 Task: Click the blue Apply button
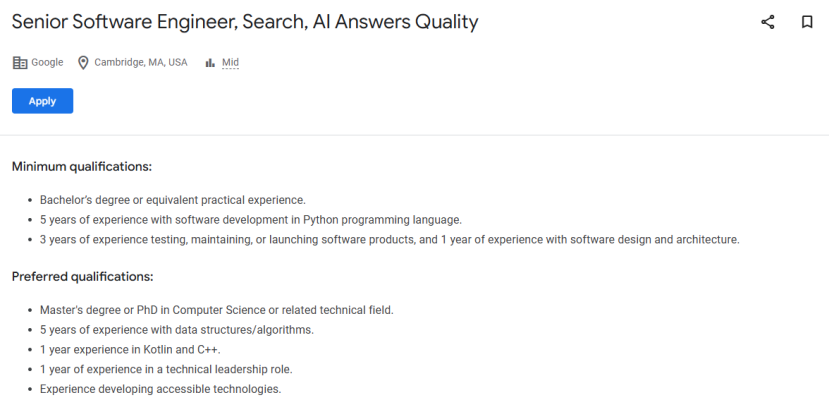pos(42,101)
